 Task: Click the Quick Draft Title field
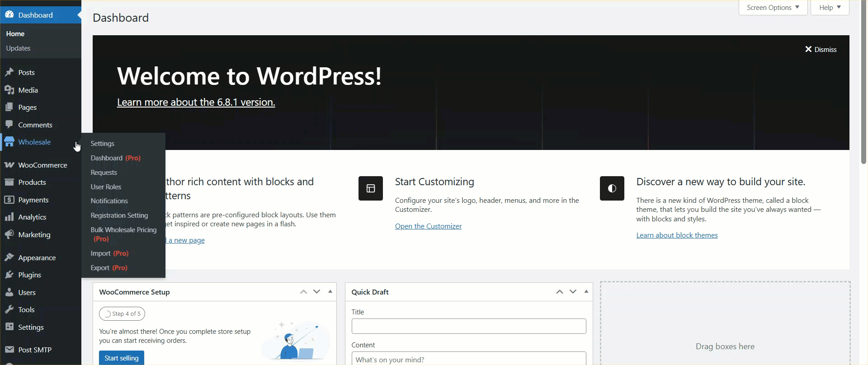click(469, 326)
